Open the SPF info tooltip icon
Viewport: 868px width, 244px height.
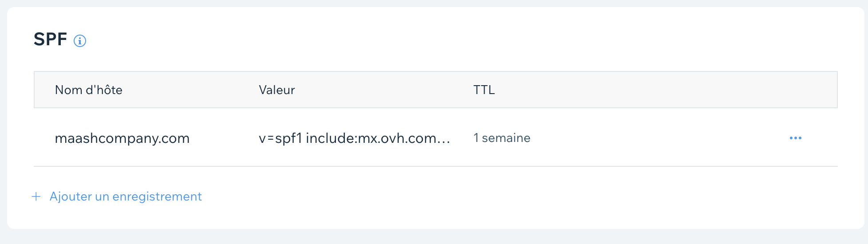pyautogui.click(x=80, y=41)
